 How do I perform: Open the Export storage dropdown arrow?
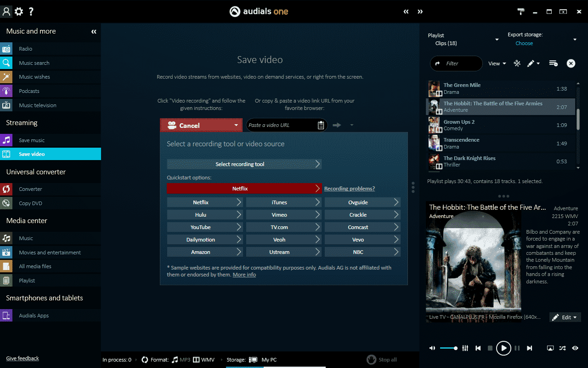tap(575, 40)
